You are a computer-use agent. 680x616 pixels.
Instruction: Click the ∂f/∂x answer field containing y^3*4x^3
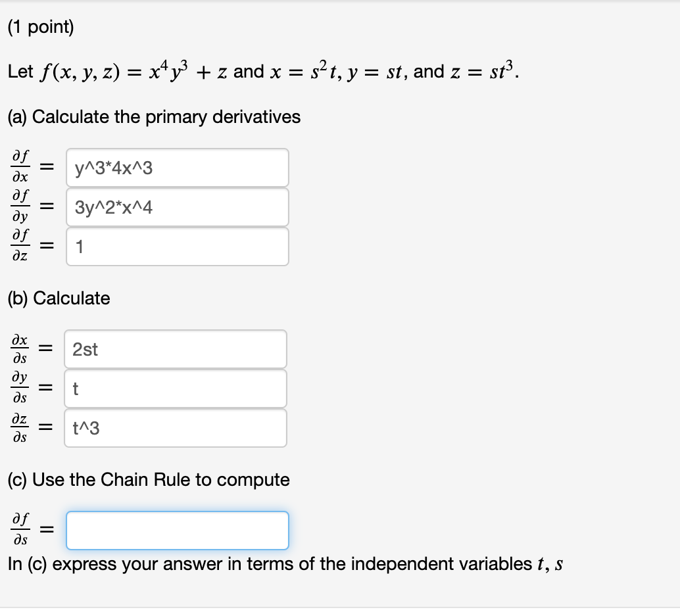(x=176, y=168)
